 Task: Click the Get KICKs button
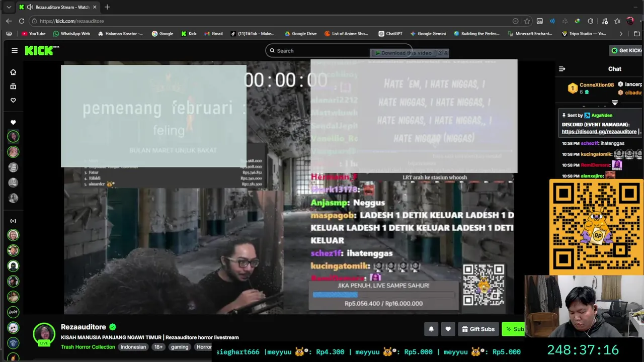point(626,50)
